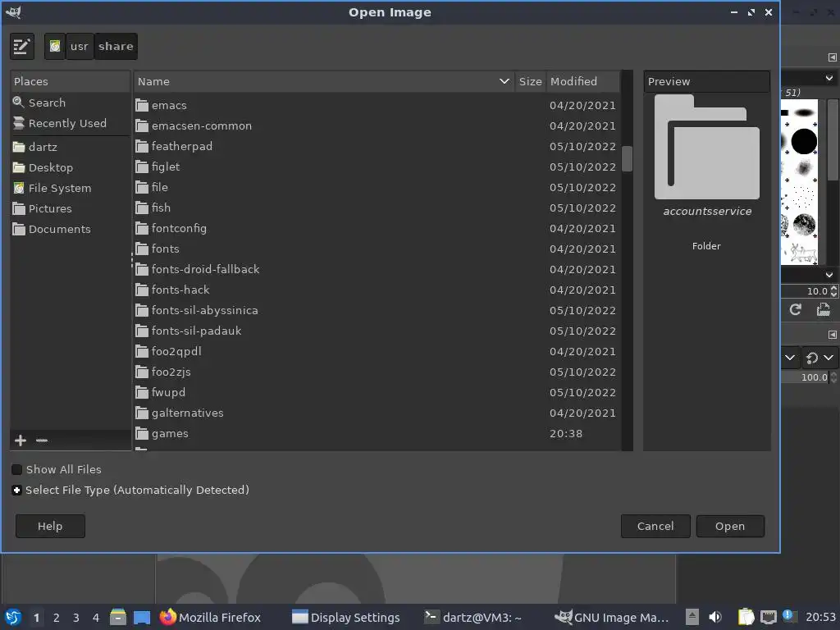
Task: Select File System in Places
Action: click(71, 188)
